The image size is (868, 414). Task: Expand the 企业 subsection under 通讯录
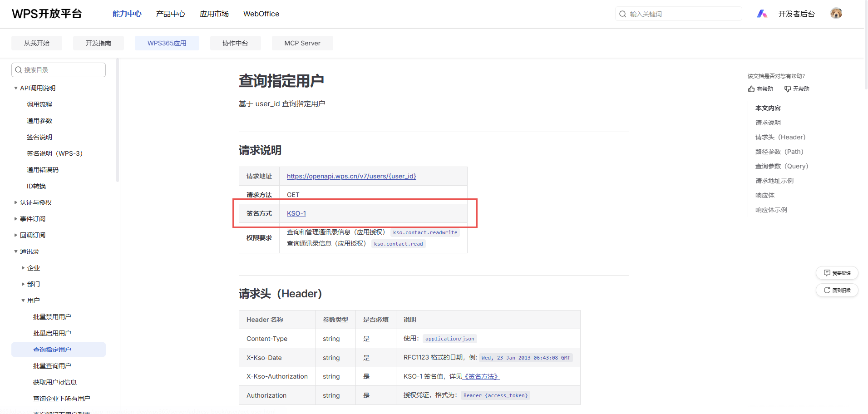coord(23,268)
